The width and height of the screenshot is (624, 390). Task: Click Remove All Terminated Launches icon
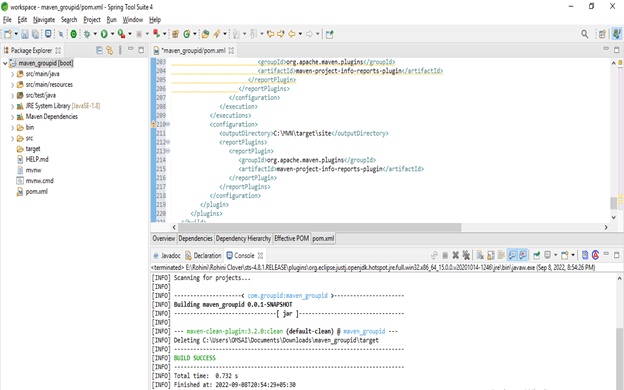(466, 255)
